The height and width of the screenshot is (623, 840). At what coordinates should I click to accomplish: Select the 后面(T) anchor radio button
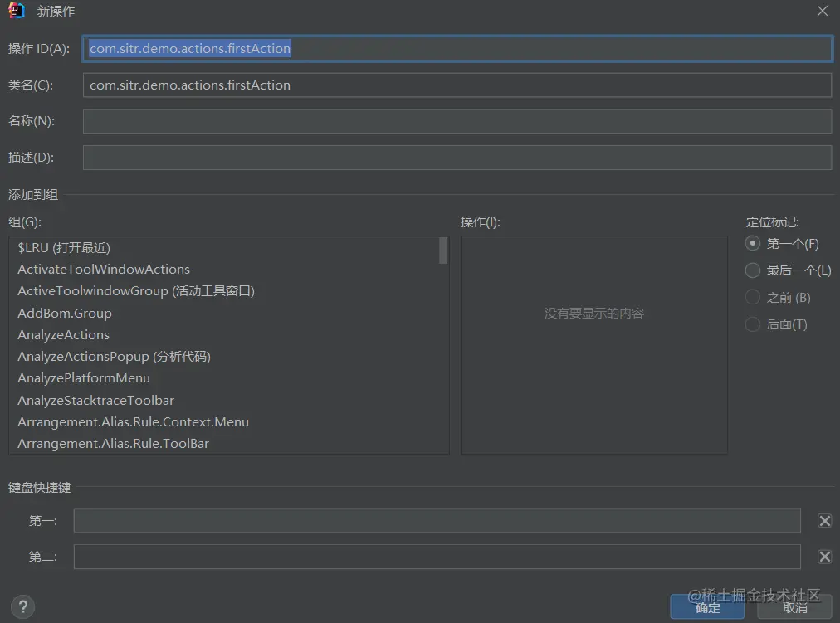[752, 324]
